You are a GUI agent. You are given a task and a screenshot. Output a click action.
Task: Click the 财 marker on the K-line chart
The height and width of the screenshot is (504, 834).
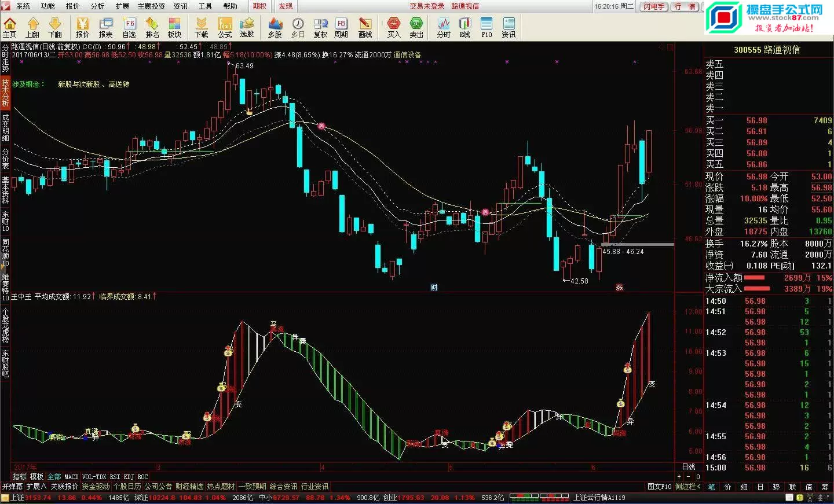point(434,288)
